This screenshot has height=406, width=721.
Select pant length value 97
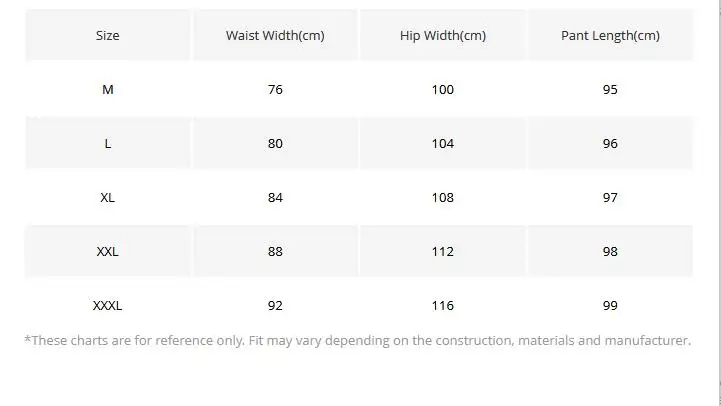coord(610,197)
